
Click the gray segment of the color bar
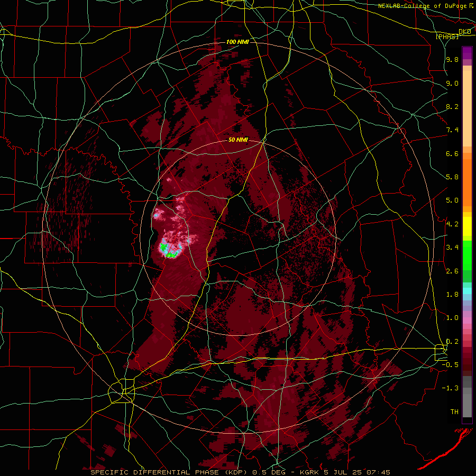[x=467, y=397]
